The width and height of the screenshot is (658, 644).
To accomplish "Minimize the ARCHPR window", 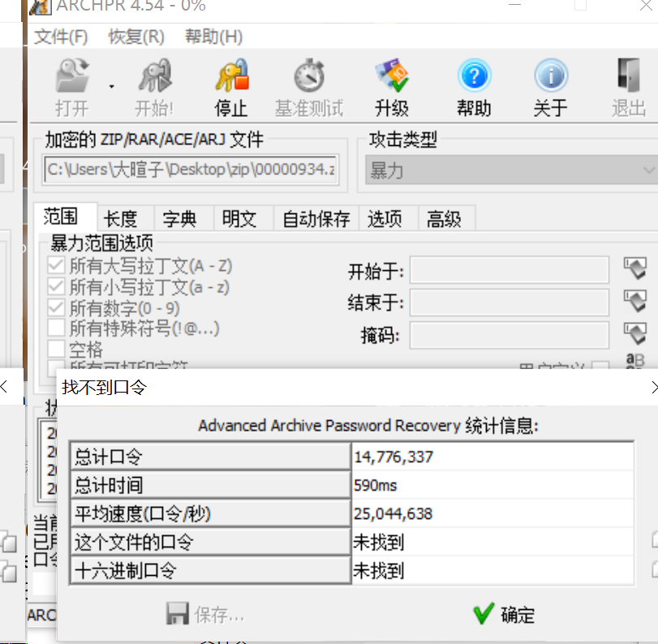I will [x=515, y=5].
